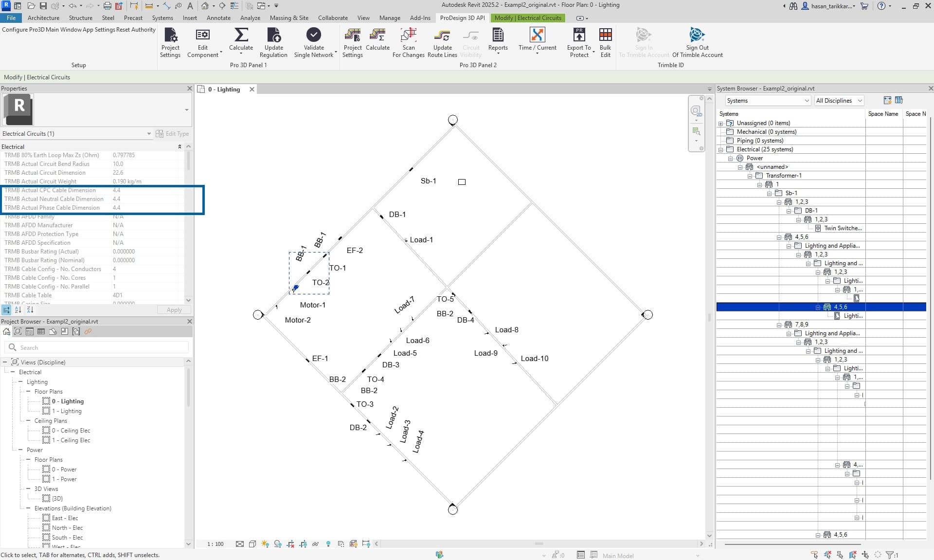Screen dimensions: 934x560
Task: Open the Reports tool
Action: click(498, 36)
